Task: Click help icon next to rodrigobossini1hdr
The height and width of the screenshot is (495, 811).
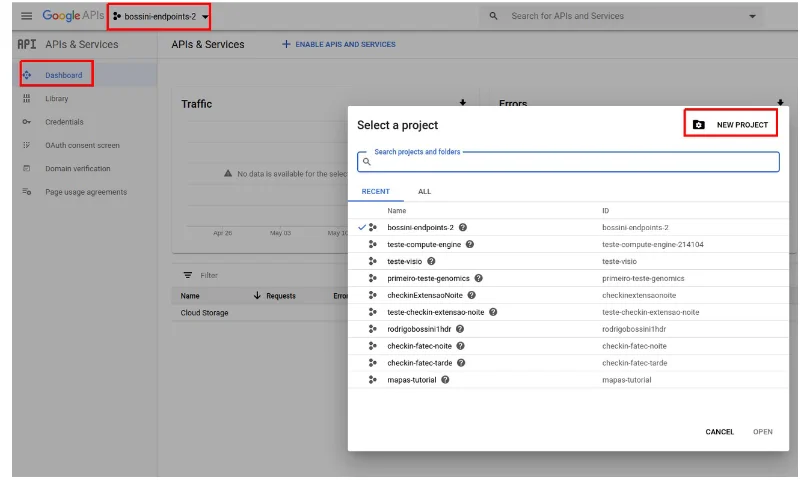Action: click(460, 329)
